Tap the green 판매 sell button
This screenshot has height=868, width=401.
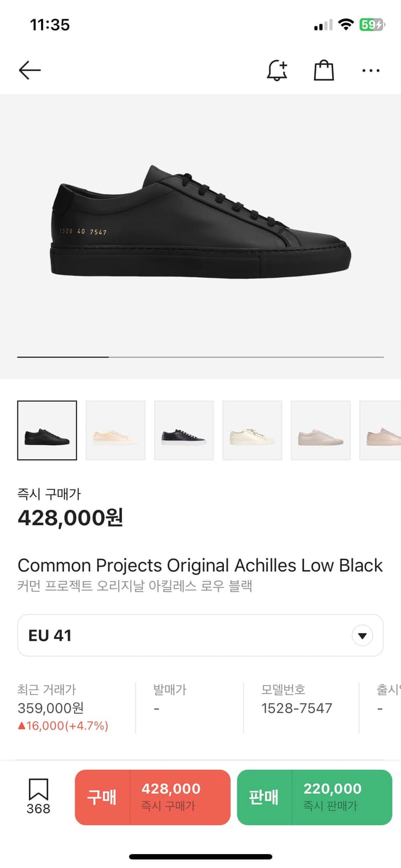[x=314, y=797]
